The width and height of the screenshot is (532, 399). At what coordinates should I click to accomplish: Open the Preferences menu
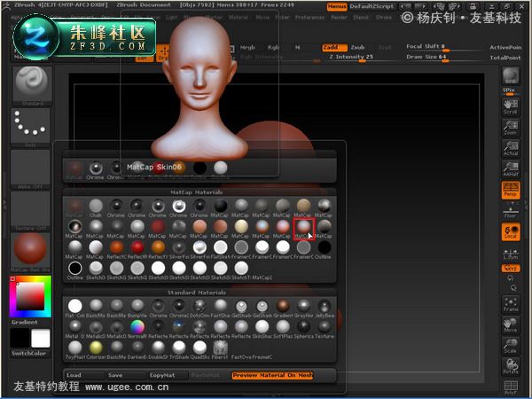click(309, 18)
